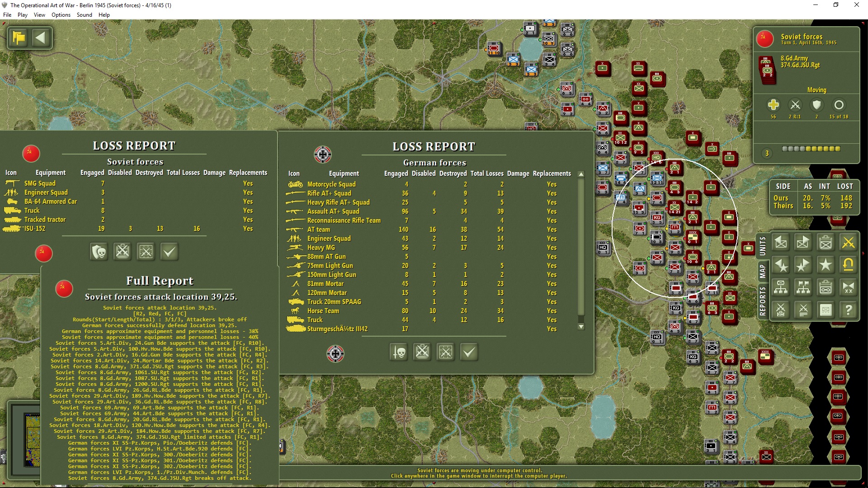
Task: Confirm Soviet loss report with checkmark
Action: 170,252
